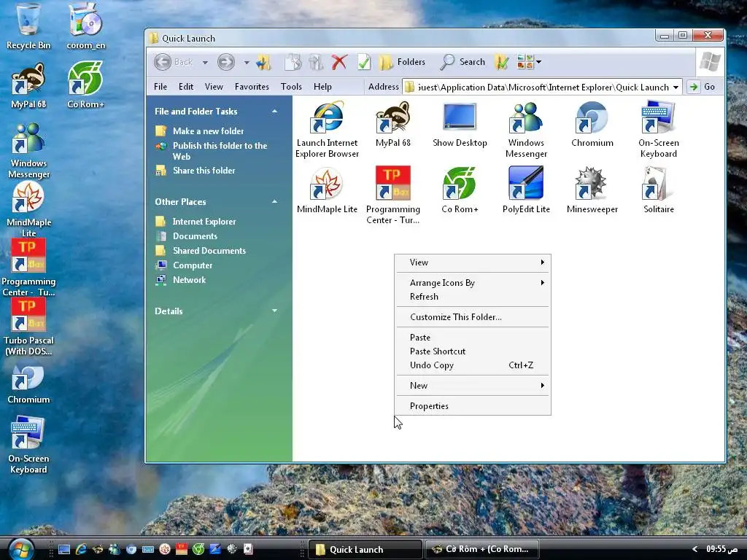Click Share this folder link
The image size is (747, 560).
(x=204, y=171)
